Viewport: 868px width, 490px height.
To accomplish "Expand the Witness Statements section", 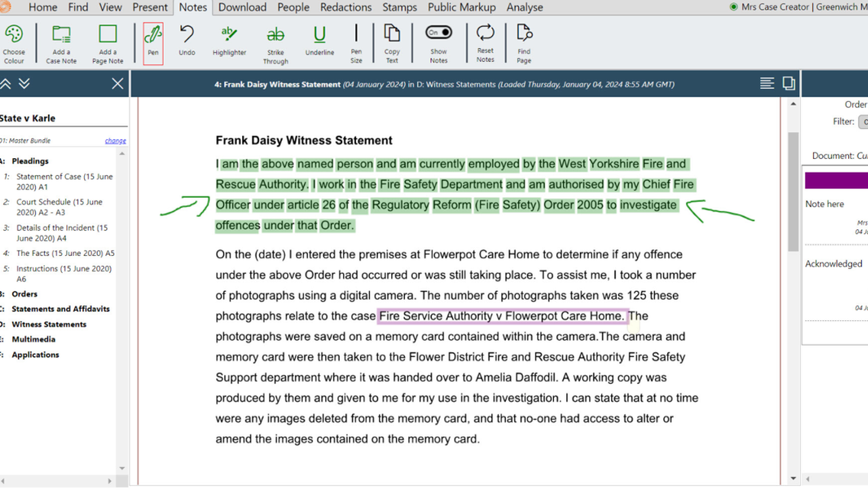I will coord(49,324).
